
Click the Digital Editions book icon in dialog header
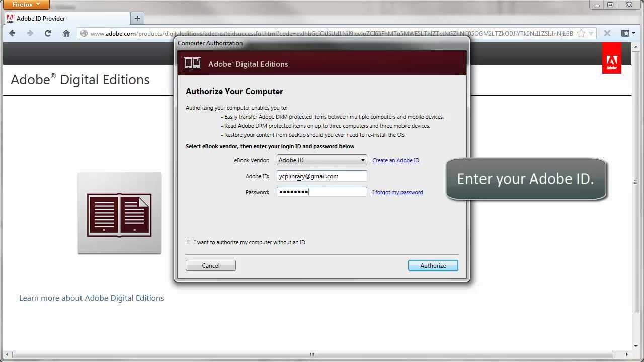(192, 63)
